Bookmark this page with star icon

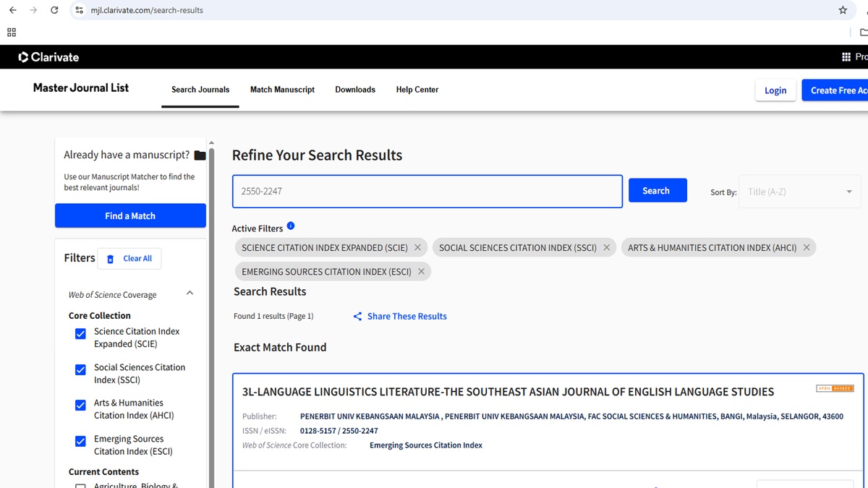[843, 10]
